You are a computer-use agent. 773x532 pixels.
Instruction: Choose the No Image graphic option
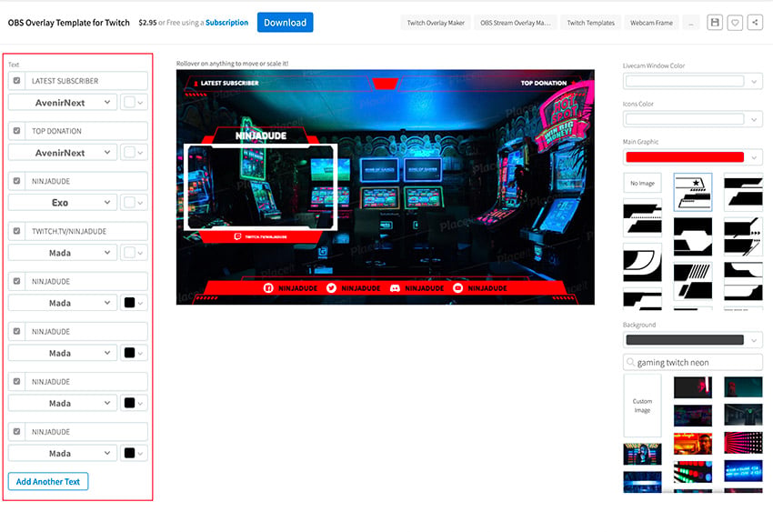pyautogui.click(x=642, y=183)
